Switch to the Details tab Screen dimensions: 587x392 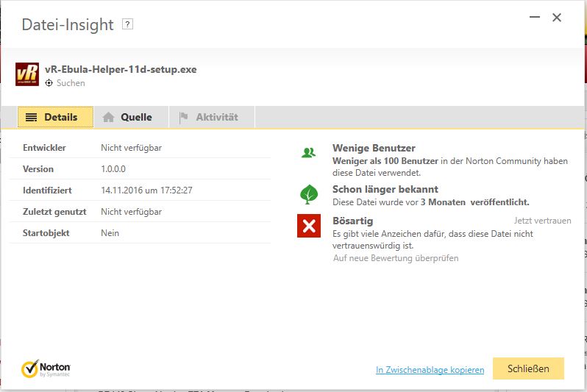pos(55,117)
